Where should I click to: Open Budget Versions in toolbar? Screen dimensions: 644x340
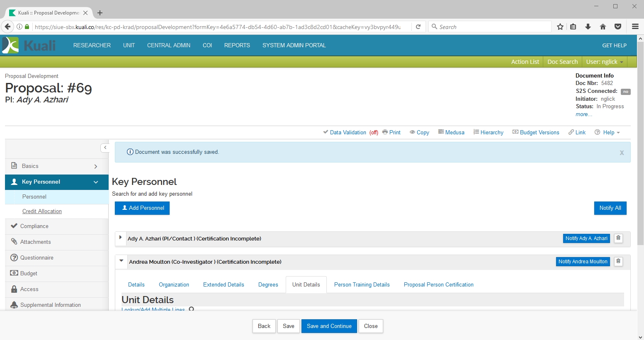tap(536, 132)
